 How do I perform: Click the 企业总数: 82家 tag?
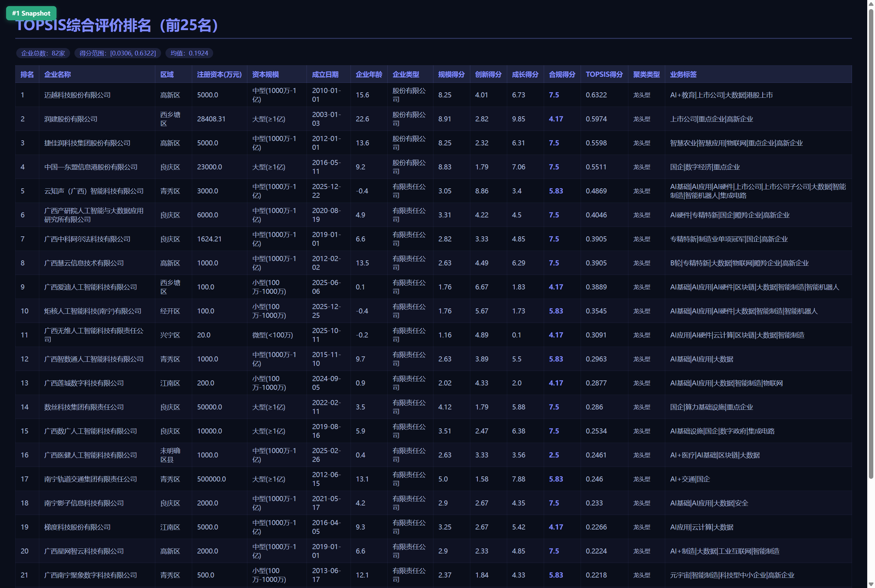pos(43,53)
